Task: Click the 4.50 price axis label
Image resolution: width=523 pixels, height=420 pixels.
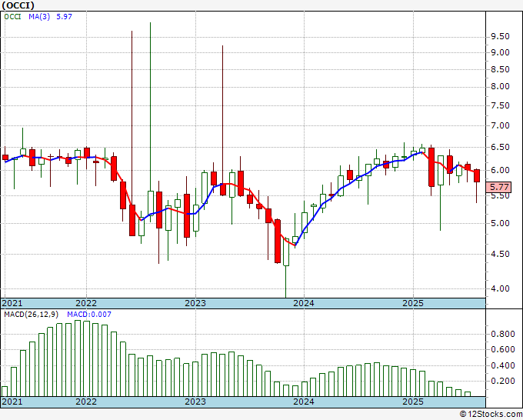Action: (500, 254)
